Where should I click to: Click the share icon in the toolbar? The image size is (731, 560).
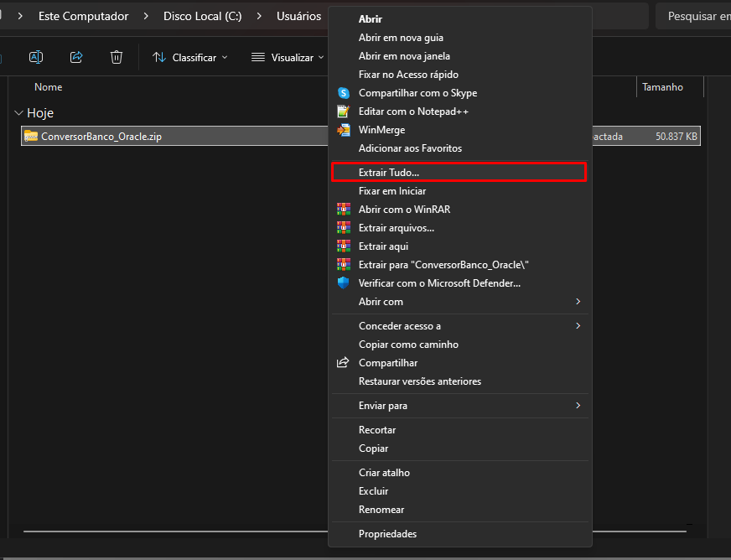pos(76,57)
